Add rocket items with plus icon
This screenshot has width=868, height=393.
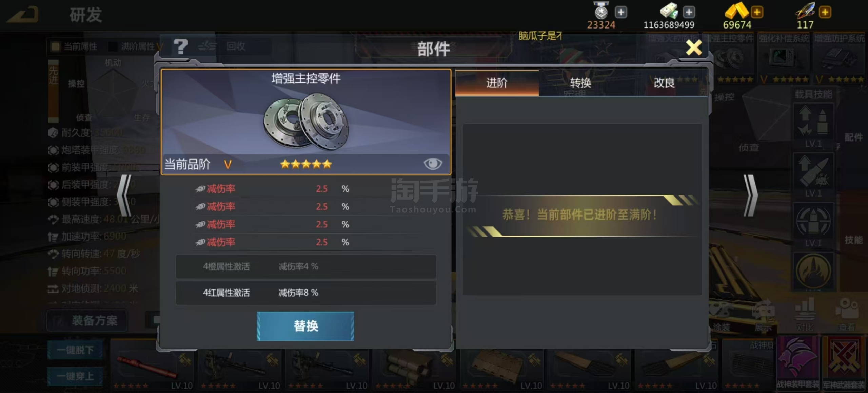tap(825, 13)
